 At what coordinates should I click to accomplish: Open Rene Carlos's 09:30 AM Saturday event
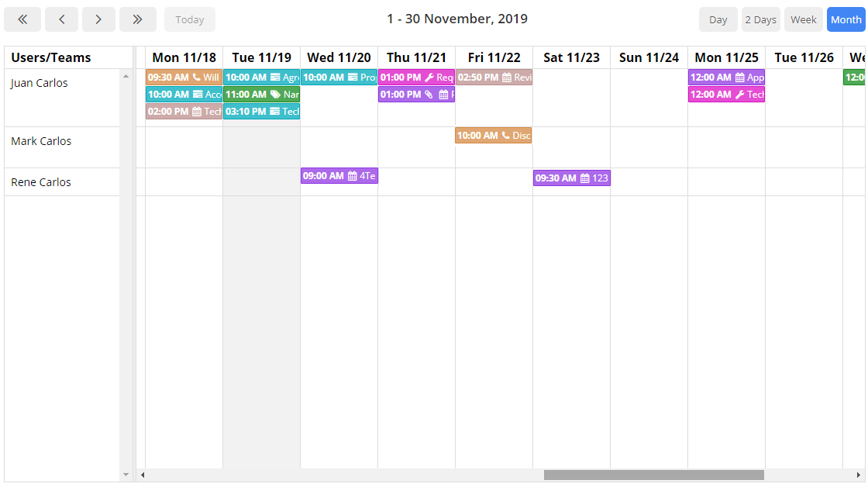tap(571, 178)
